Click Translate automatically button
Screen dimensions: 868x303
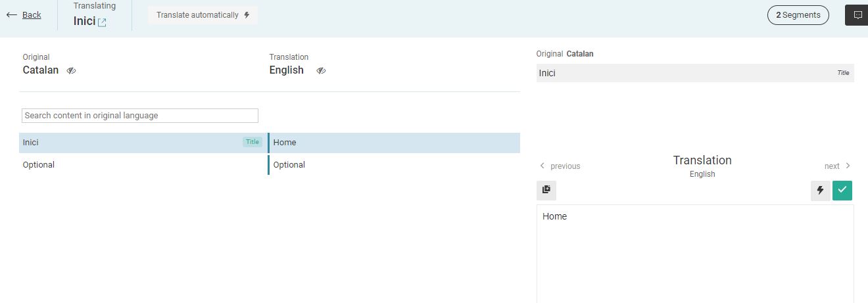[203, 15]
